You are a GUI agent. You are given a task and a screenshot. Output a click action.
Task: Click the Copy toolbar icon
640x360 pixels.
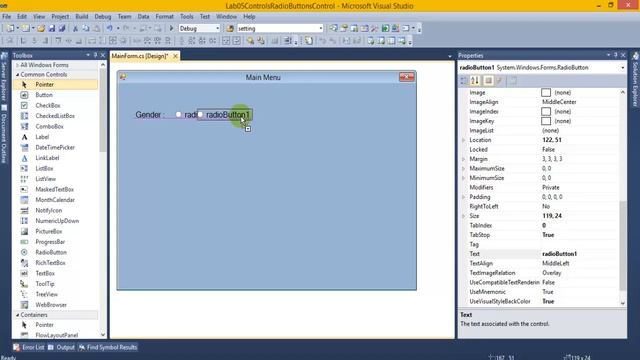[x=86, y=29]
